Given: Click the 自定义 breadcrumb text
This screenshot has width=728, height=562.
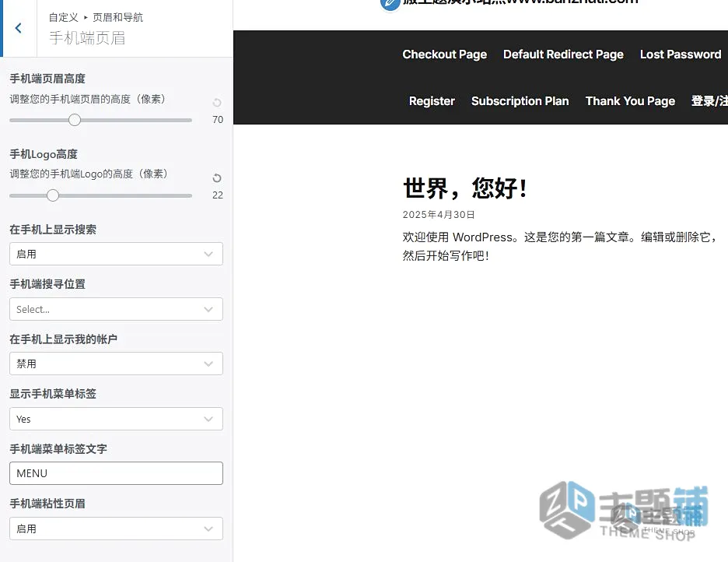Looking at the screenshot, I should (64, 18).
